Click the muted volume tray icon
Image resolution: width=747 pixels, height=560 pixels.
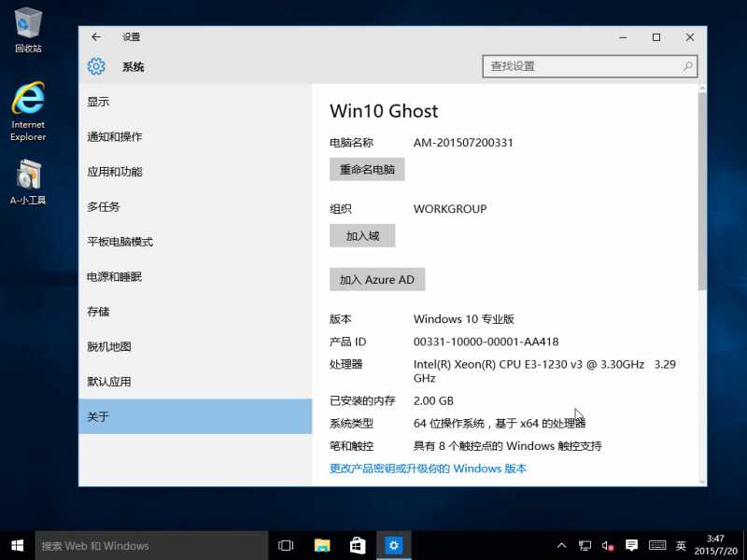[608, 546]
